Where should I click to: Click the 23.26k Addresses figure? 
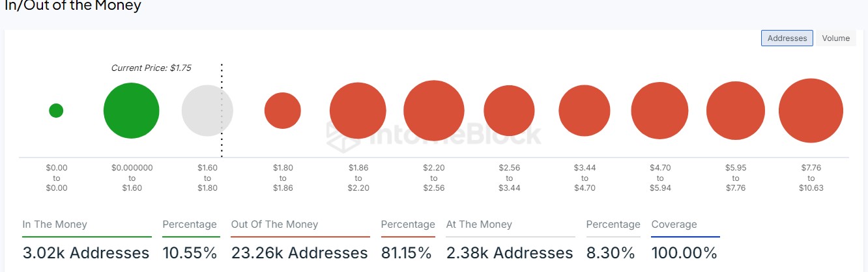click(299, 252)
